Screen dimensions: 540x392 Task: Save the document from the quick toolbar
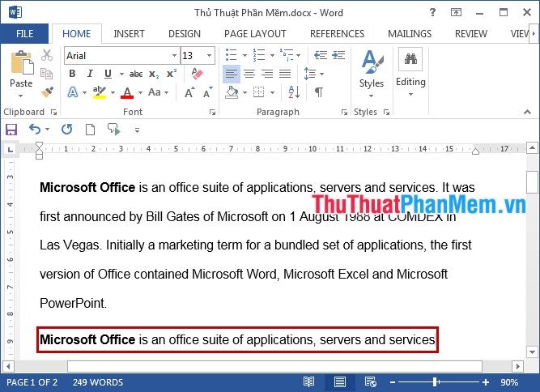(11, 130)
